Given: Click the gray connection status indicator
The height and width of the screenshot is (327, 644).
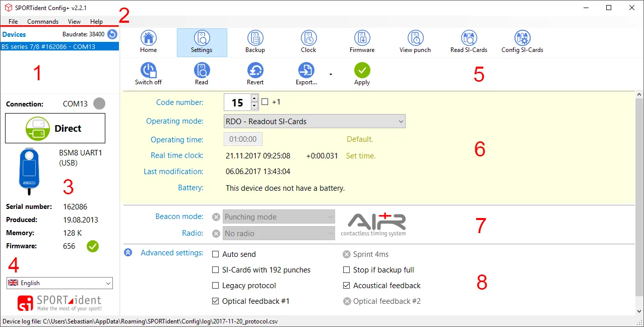Looking at the screenshot, I should click(x=99, y=103).
